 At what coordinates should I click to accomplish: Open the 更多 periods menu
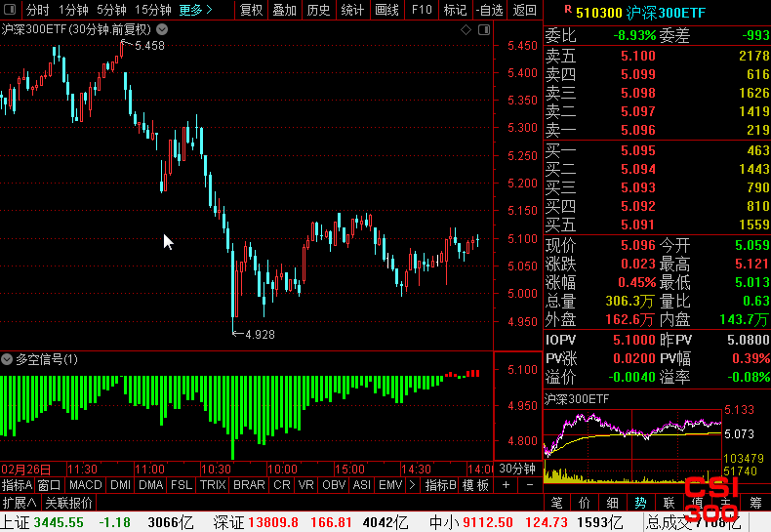(x=195, y=10)
